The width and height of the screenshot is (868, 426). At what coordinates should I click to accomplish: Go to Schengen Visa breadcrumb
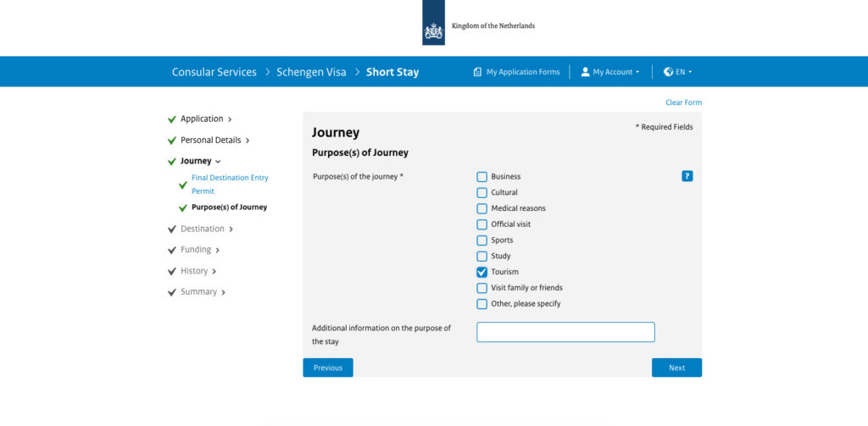pyautogui.click(x=311, y=72)
